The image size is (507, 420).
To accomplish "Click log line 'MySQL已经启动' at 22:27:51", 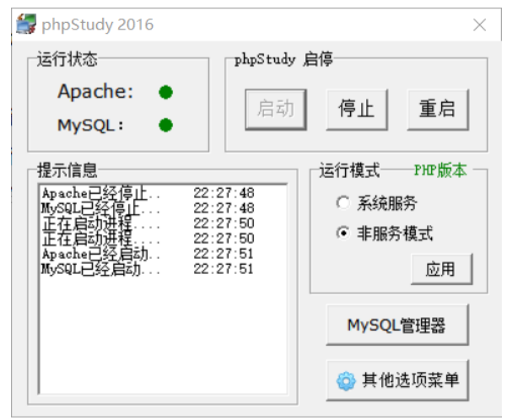I will [x=148, y=269].
